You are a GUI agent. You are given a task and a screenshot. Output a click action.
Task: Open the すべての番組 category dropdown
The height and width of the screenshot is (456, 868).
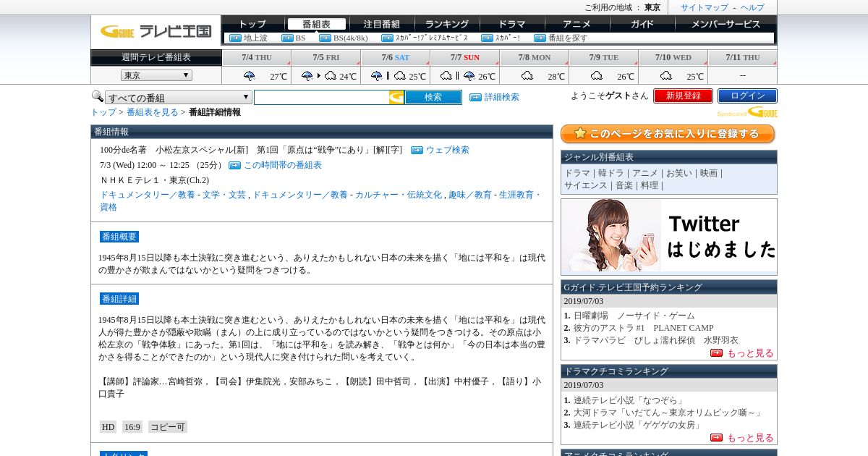[x=179, y=98]
